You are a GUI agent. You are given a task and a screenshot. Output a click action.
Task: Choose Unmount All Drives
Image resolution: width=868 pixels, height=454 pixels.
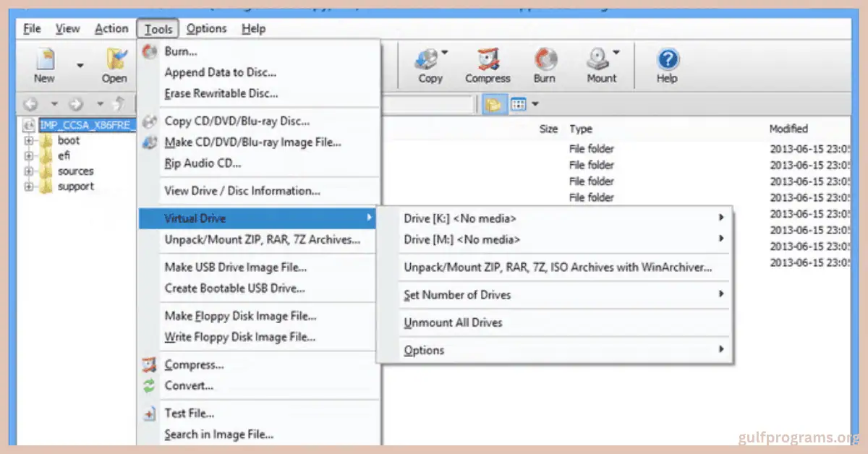(453, 322)
